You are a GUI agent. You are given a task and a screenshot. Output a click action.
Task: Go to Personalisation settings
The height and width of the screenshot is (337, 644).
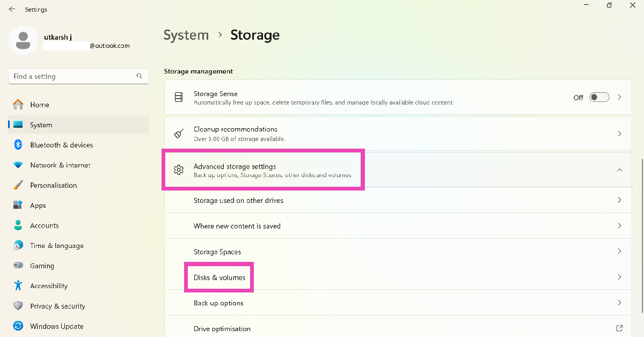(53, 185)
